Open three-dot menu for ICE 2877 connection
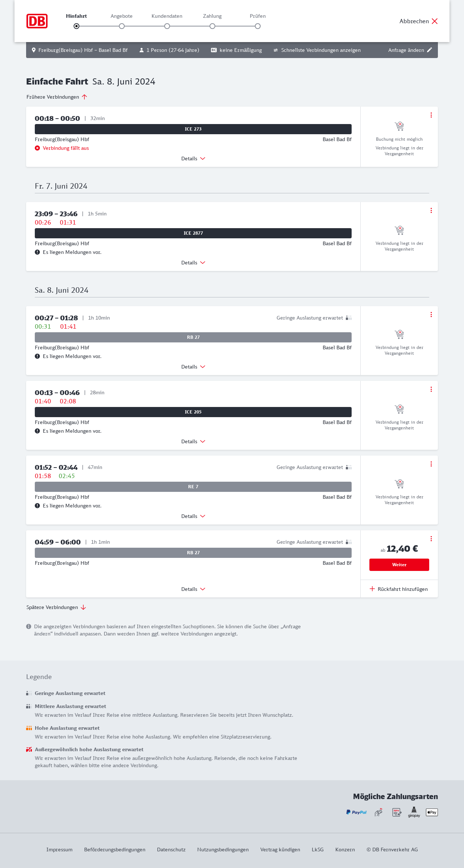The height and width of the screenshot is (868, 464). [431, 210]
